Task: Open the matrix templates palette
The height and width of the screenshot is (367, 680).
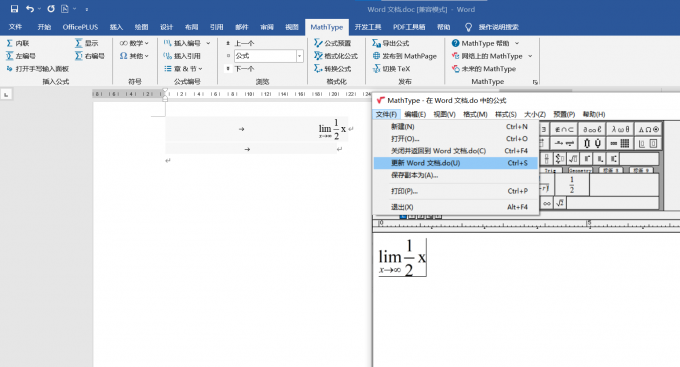Action: 620,143
